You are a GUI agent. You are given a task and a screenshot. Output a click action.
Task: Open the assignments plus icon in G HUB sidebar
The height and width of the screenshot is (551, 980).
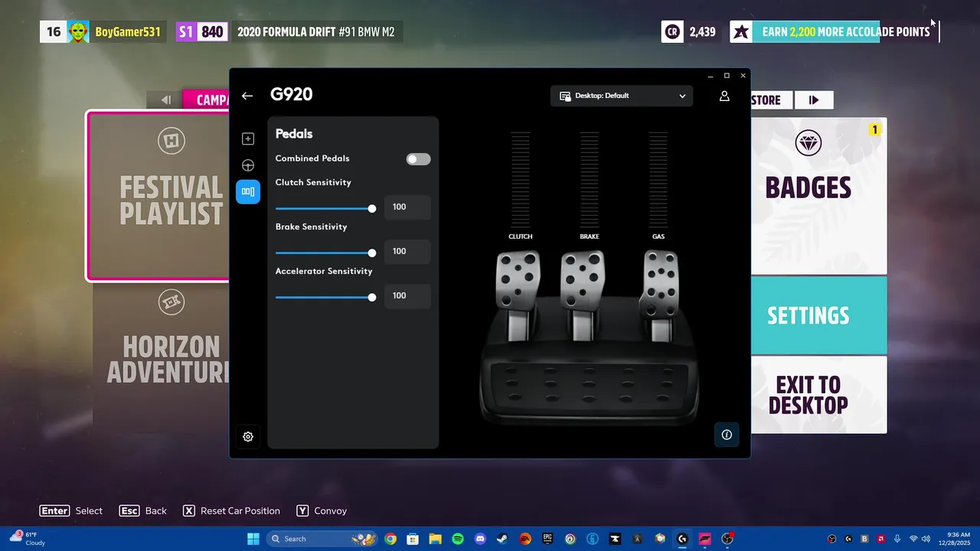coord(248,139)
